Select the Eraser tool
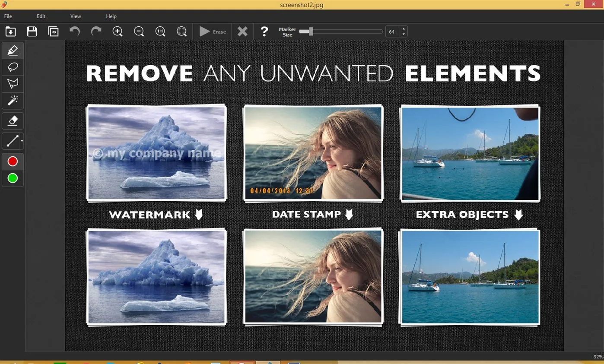 tap(13, 121)
